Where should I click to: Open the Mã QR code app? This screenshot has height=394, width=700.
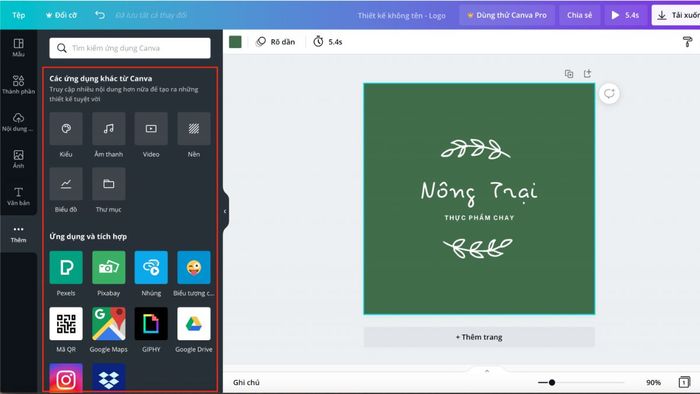pos(66,323)
